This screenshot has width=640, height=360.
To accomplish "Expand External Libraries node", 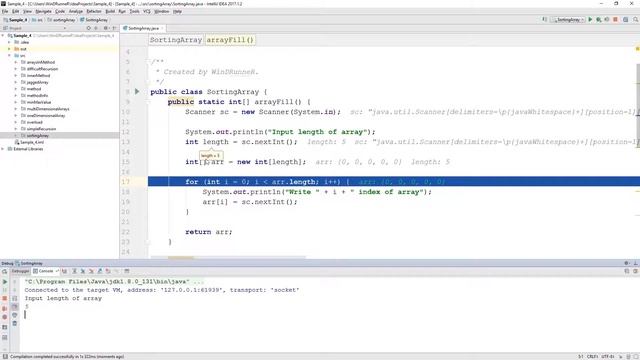I will pos(3,149).
